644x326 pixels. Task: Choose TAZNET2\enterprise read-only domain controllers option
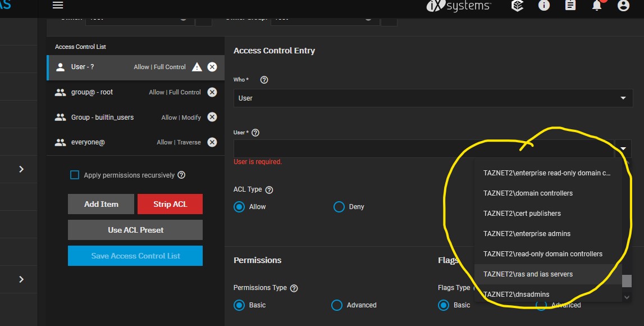[x=548, y=173]
